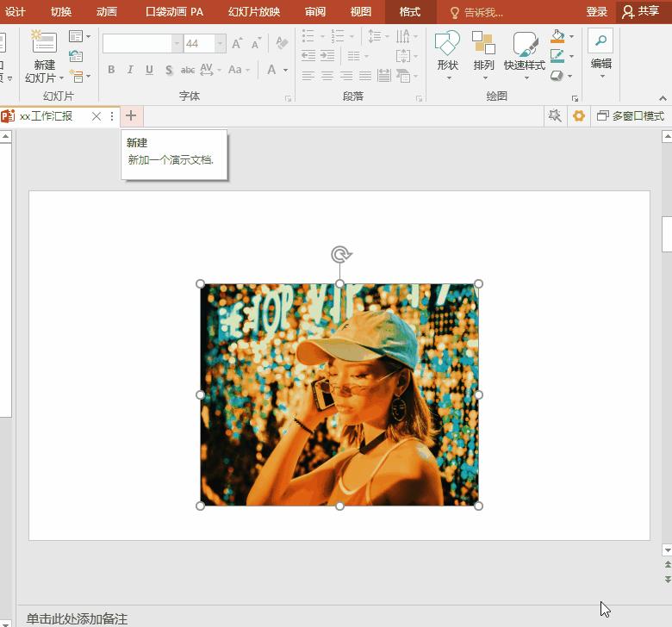Image resolution: width=672 pixels, height=627 pixels.
Task: Toggle Bold formatting
Action: pyautogui.click(x=111, y=70)
